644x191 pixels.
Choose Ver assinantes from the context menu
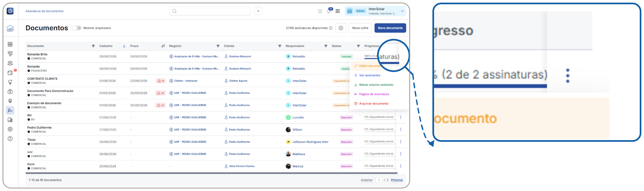click(370, 75)
